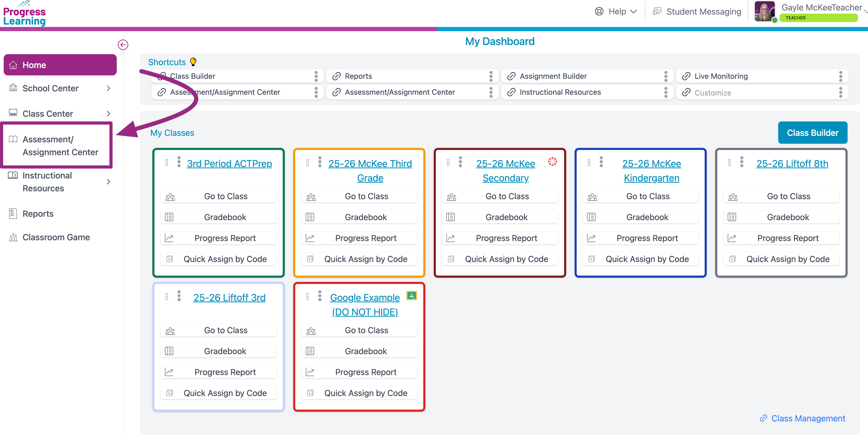Open kebab menu on 25-26 McKee Secondary card
The width and height of the screenshot is (868, 435).
click(460, 162)
